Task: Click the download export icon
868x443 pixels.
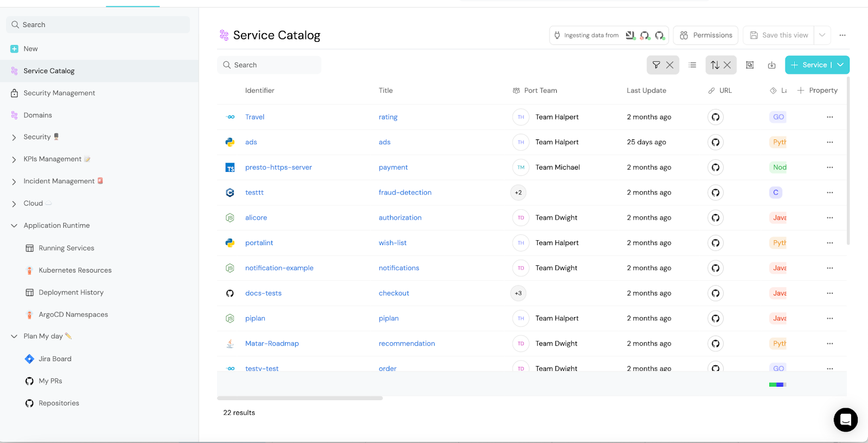Action: pyautogui.click(x=771, y=65)
